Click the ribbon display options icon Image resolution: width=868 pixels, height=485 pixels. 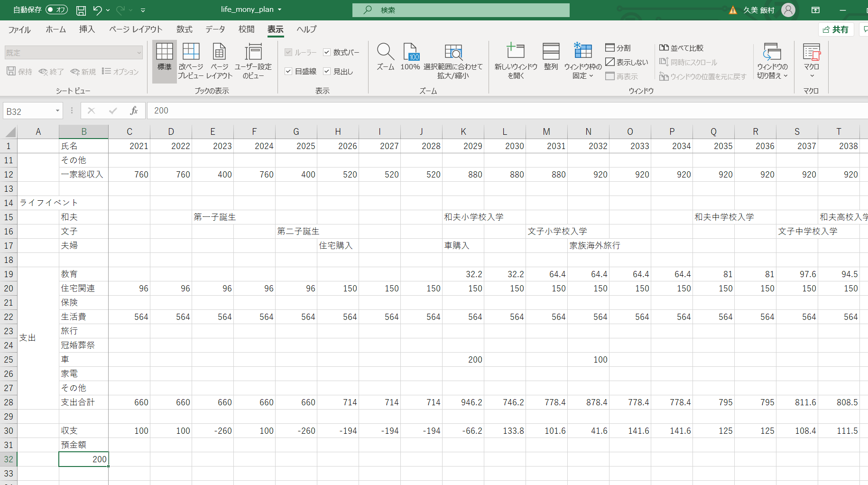pos(815,10)
